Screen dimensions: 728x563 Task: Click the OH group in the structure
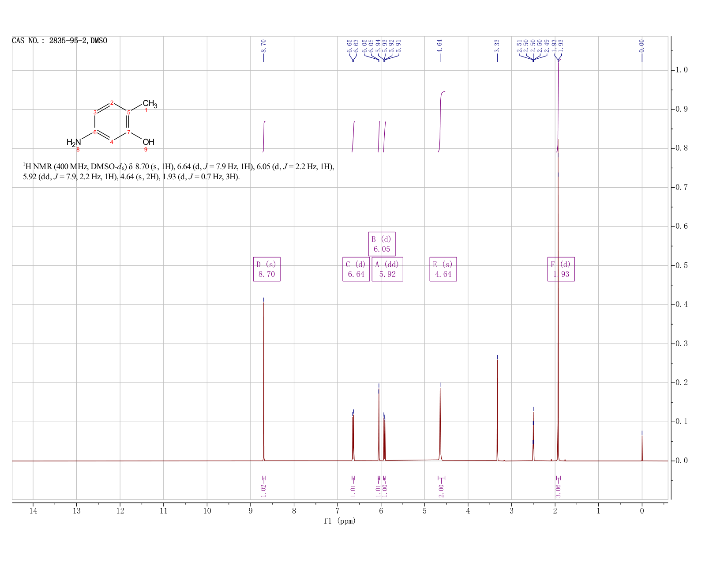[x=149, y=142]
